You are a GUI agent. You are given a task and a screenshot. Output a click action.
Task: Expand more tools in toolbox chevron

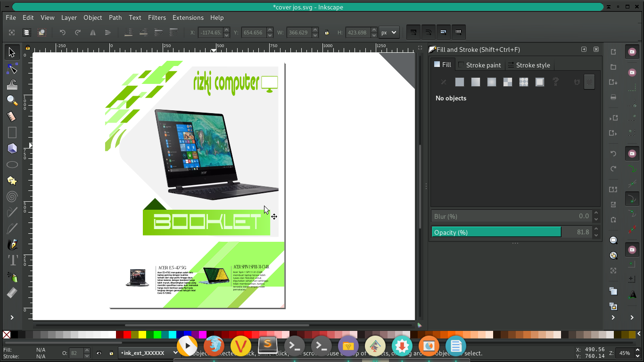click(12, 317)
